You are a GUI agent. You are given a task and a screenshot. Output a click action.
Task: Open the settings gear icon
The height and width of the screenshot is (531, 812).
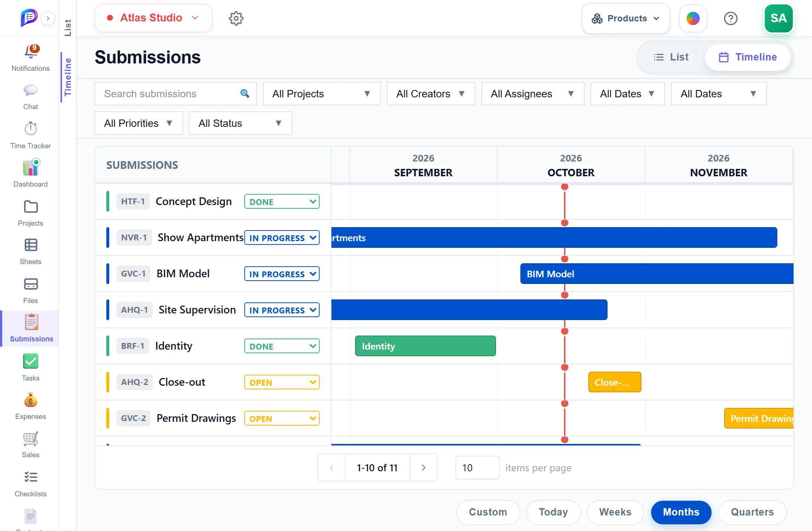point(236,18)
